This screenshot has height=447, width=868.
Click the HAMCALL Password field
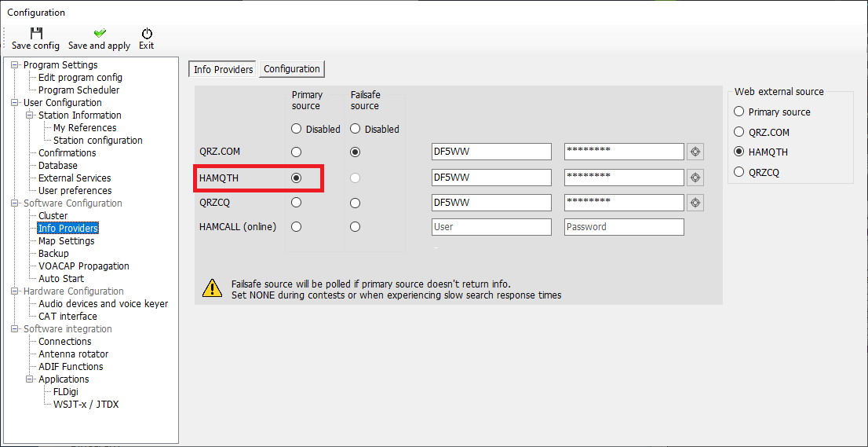(625, 226)
